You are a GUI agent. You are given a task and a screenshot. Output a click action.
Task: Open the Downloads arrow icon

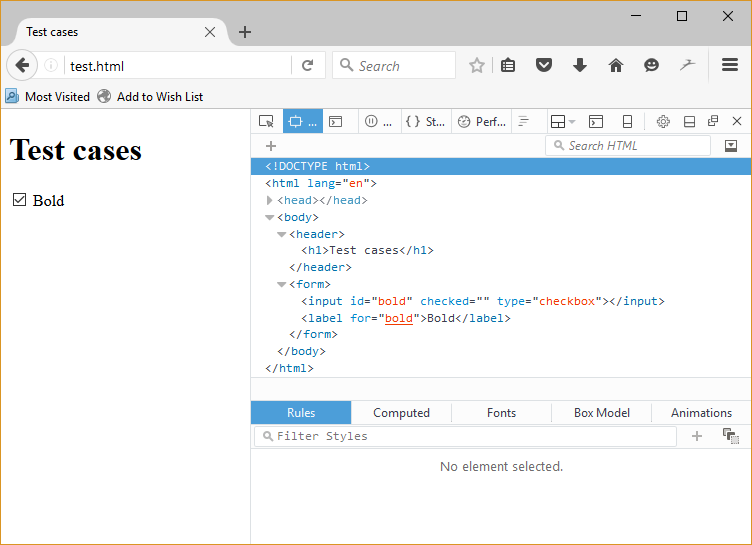580,66
